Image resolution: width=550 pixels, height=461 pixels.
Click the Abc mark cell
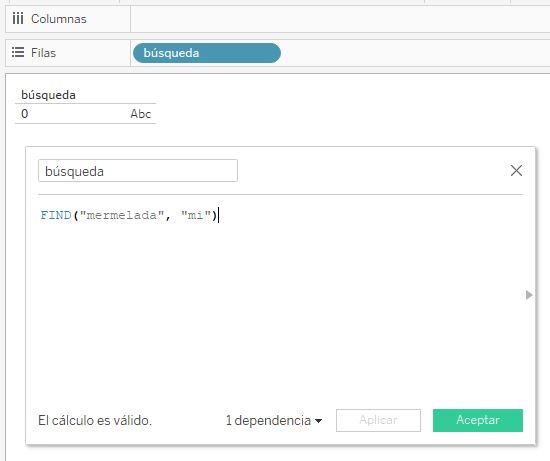point(141,114)
